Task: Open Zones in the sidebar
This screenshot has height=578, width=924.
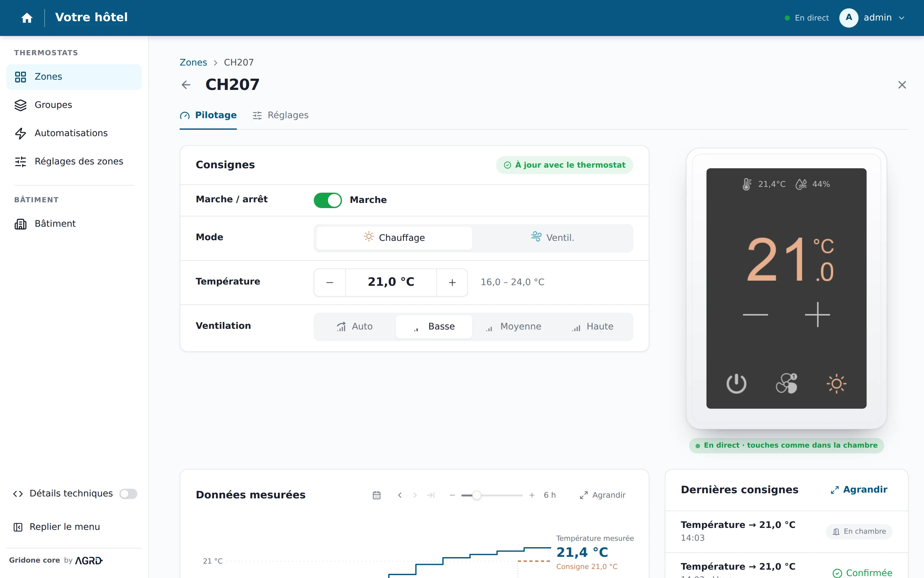Action: pos(74,77)
